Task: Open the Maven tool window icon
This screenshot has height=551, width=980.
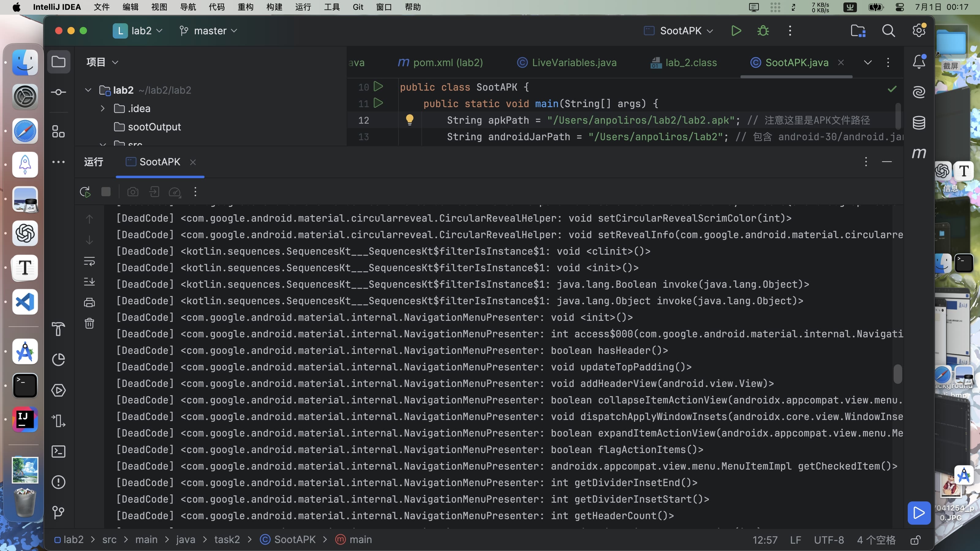Action: (919, 153)
